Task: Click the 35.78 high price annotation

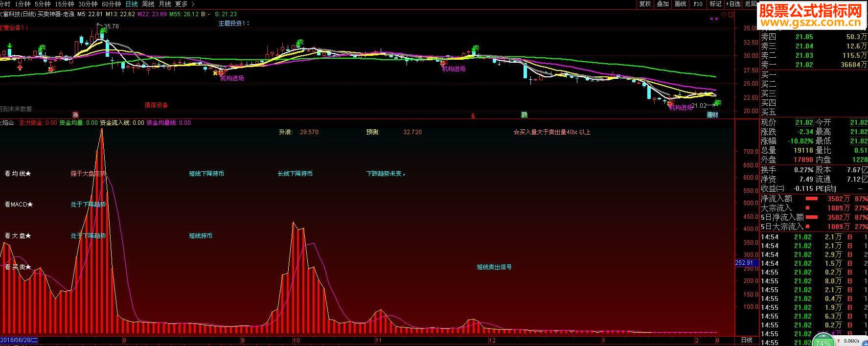Action: pos(112,26)
